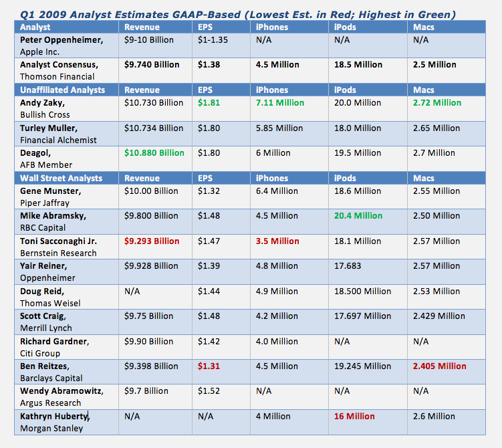Select the "Peter Oppenheimer," analyst cell
The image size is (502, 448).
tap(61, 39)
